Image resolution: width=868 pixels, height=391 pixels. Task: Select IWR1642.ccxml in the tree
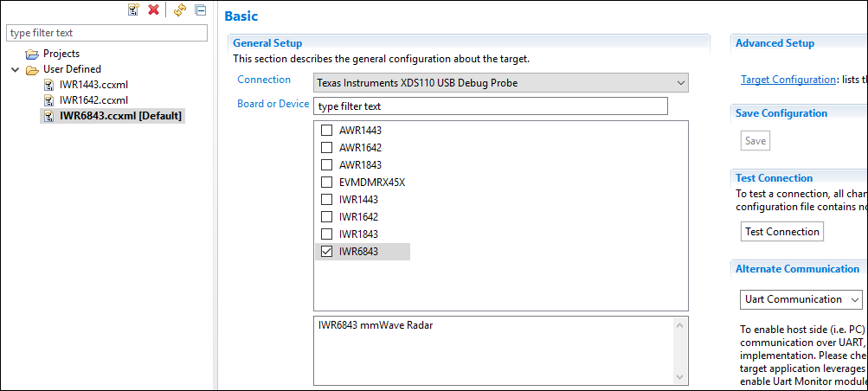click(x=93, y=100)
